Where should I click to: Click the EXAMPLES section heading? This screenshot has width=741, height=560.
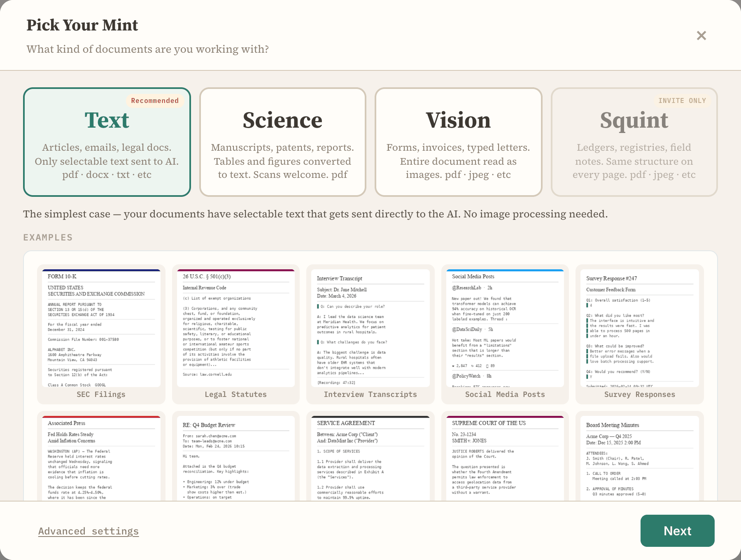(x=48, y=238)
